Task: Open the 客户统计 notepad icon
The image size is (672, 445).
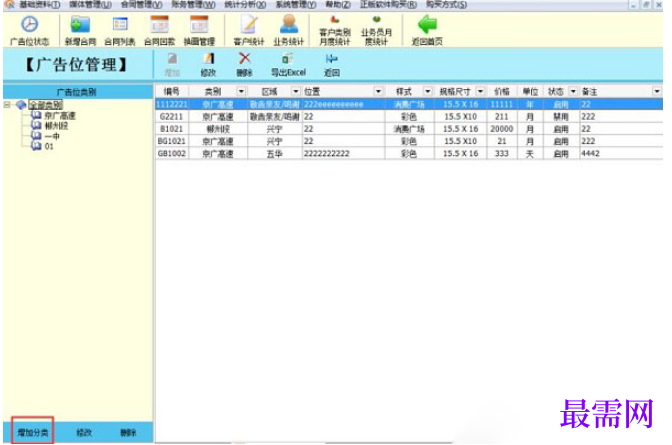Action: tap(249, 24)
